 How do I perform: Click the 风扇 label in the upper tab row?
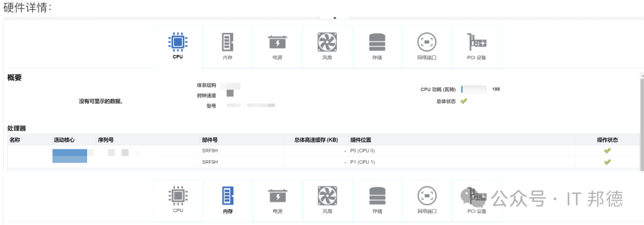327,57
